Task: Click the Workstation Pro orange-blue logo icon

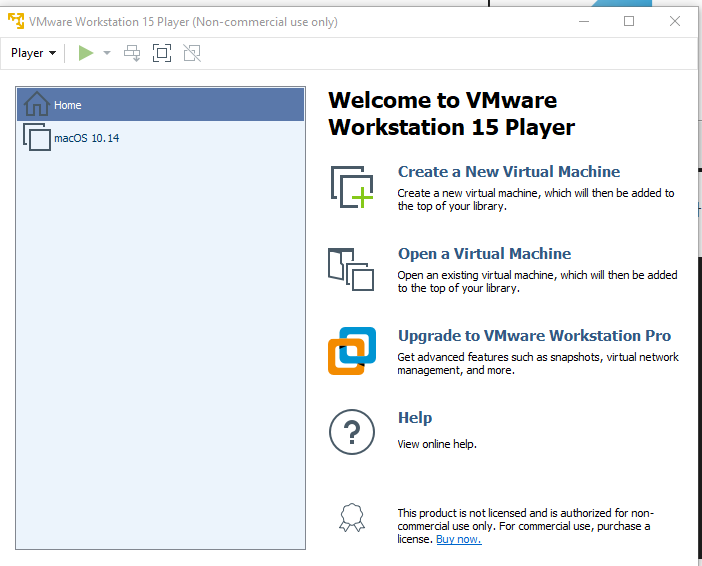Action: click(352, 351)
